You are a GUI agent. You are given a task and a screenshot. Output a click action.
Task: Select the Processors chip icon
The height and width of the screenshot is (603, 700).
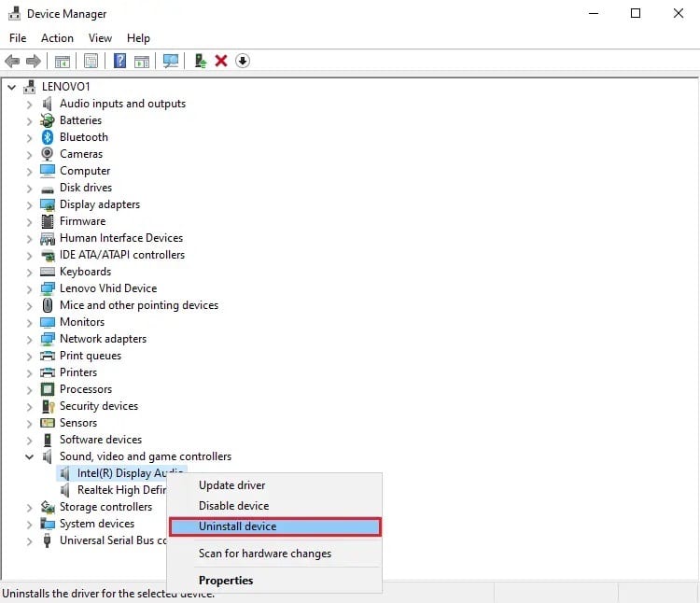click(x=48, y=389)
